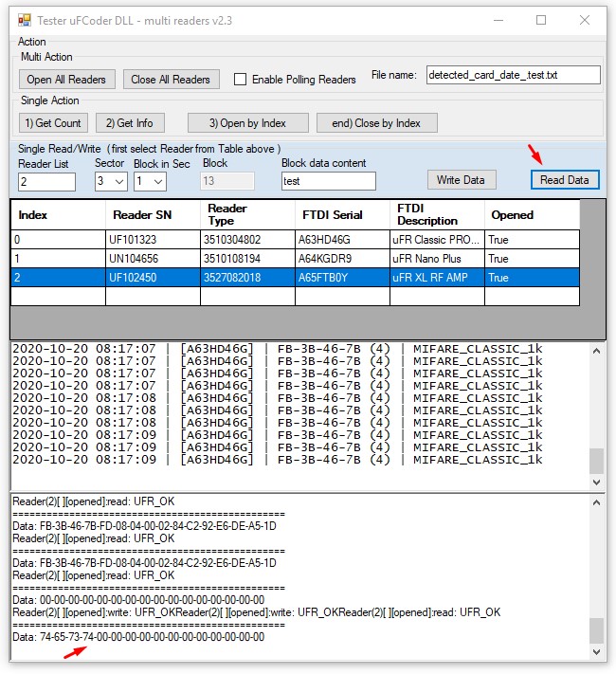616x674 pixels.
Task: Click cell 3527082018
Action: click(247, 278)
